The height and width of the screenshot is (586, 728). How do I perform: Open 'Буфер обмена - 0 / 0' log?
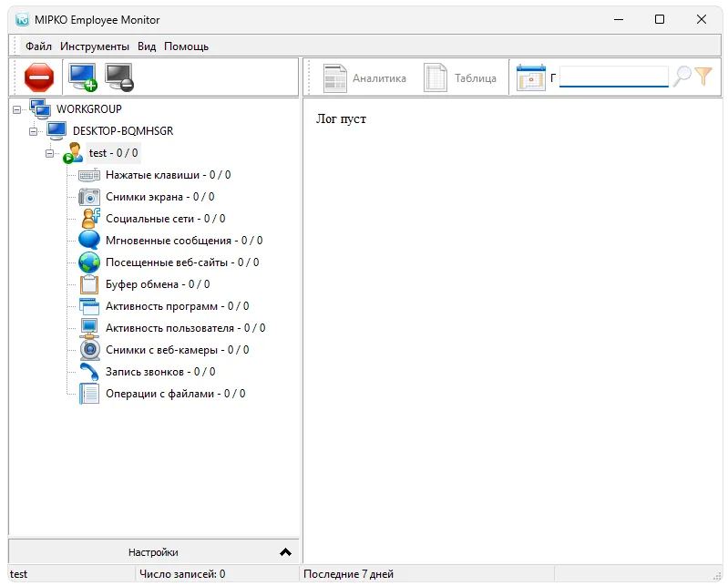pos(158,284)
